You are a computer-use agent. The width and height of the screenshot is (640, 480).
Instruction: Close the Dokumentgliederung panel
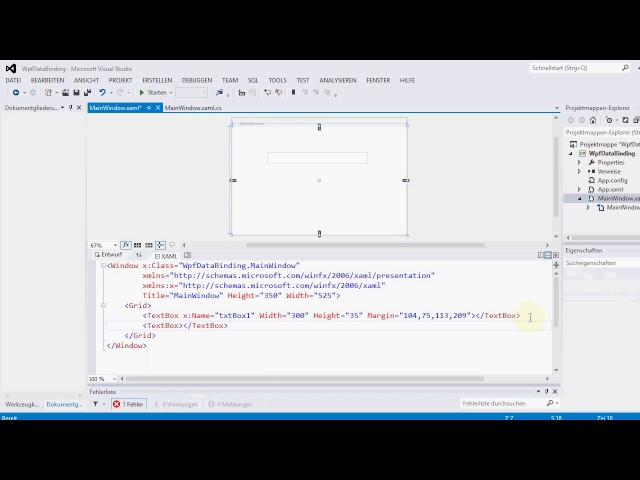click(79, 108)
